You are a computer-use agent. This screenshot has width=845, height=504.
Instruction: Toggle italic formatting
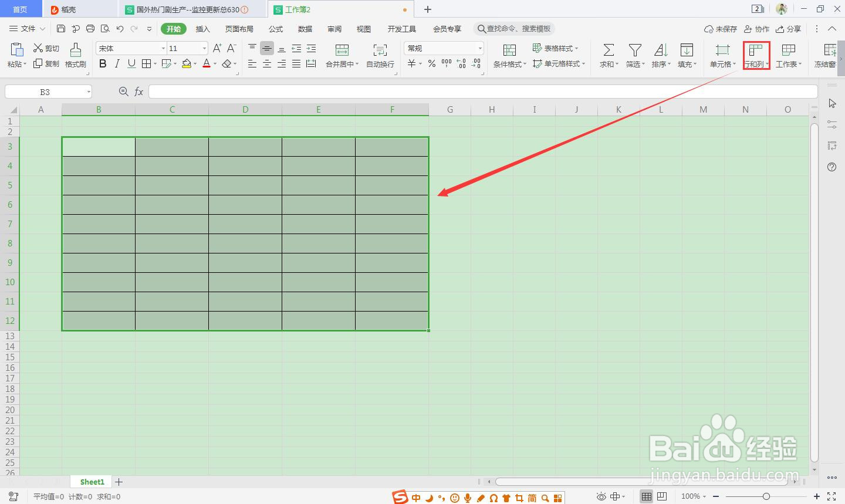pos(117,63)
